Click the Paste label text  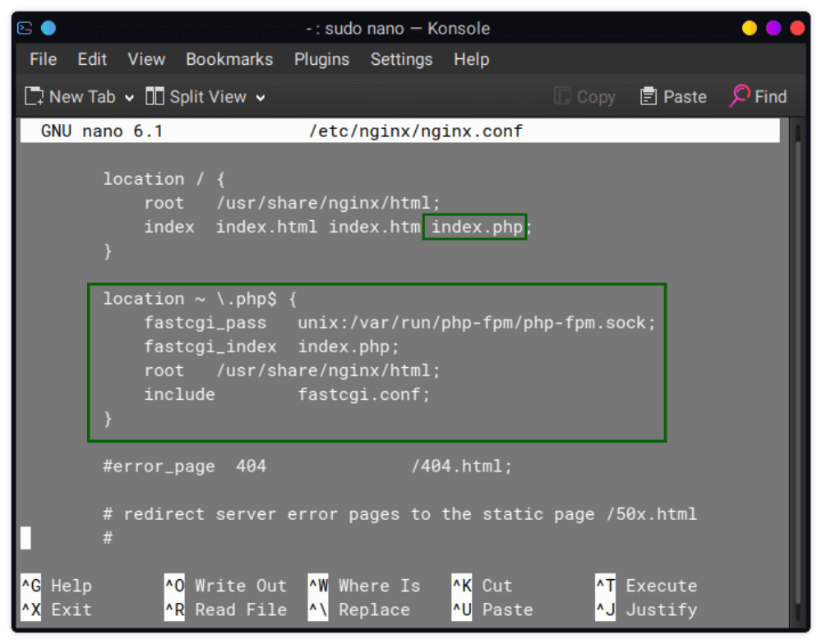click(685, 97)
